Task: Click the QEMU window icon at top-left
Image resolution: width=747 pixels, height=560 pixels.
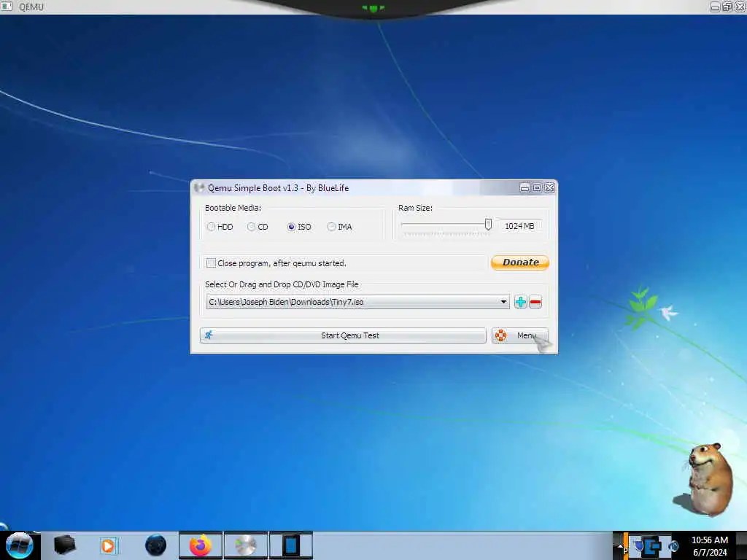Action: pyautogui.click(x=7, y=7)
